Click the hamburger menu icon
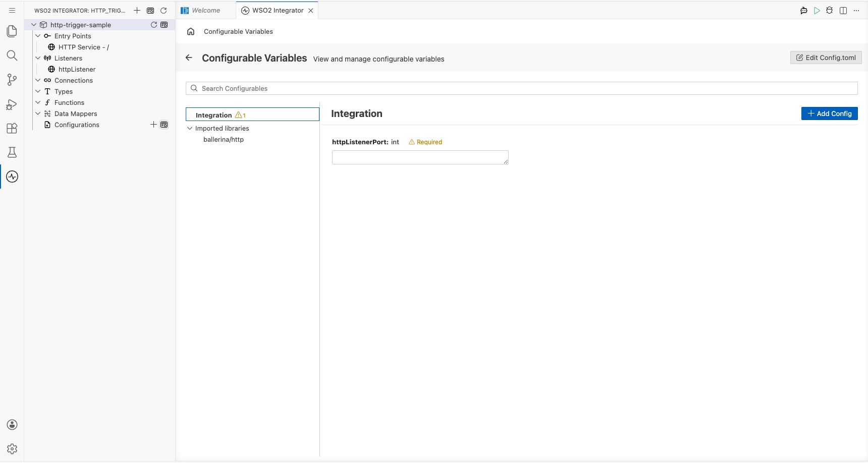 click(x=12, y=10)
